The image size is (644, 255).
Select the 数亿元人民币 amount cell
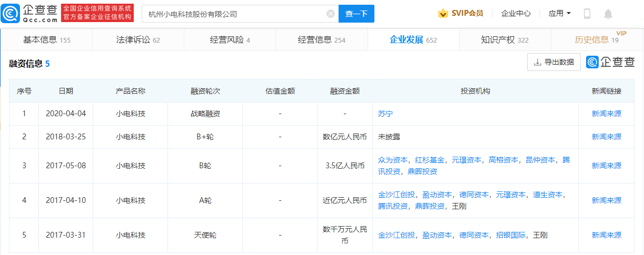pos(345,137)
